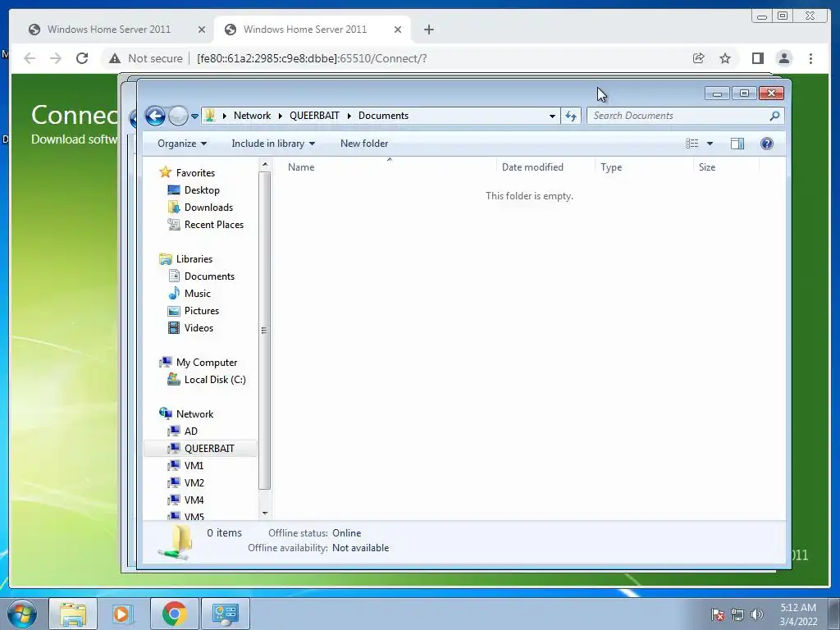Toggle Chrome side panel
This screenshot has width=840, height=630.
757,58
